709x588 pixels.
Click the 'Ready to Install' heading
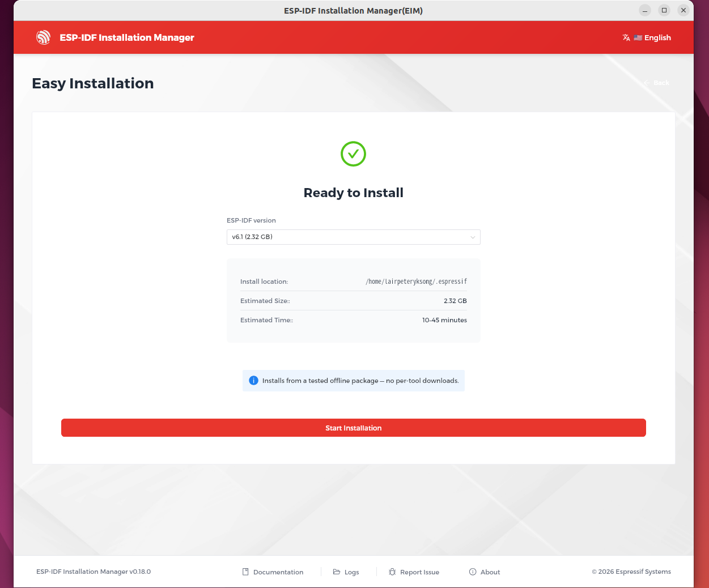click(x=354, y=193)
